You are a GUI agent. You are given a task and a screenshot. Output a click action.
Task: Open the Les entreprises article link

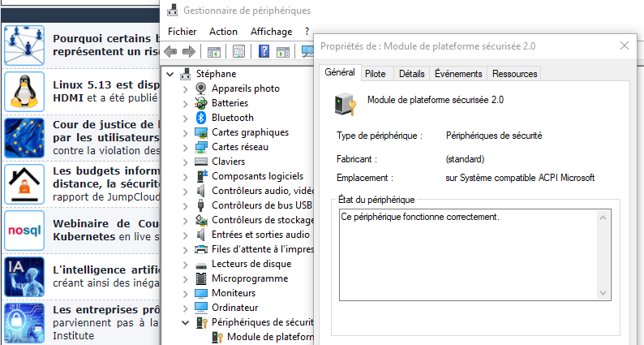(x=106, y=322)
